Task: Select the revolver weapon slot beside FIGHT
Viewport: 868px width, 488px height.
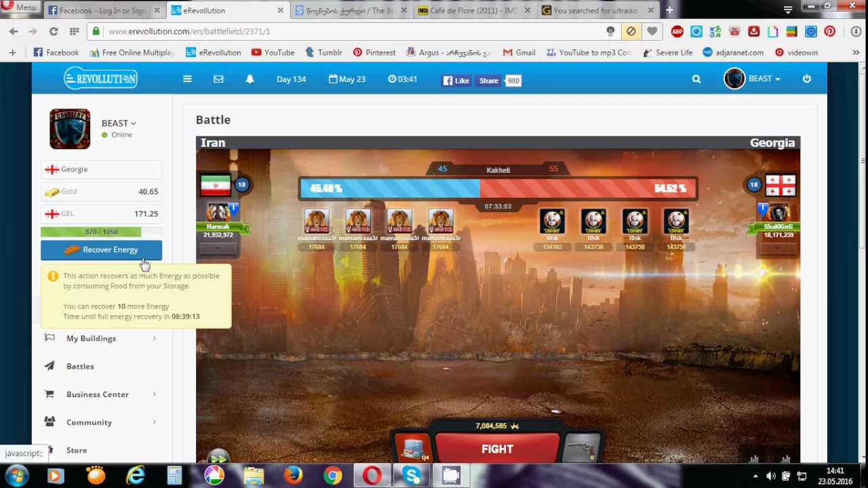Action: 582,449
